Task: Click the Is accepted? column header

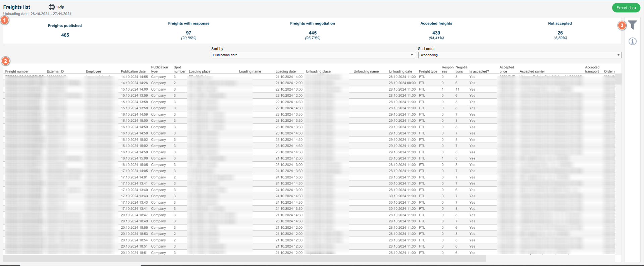Action: point(479,71)
